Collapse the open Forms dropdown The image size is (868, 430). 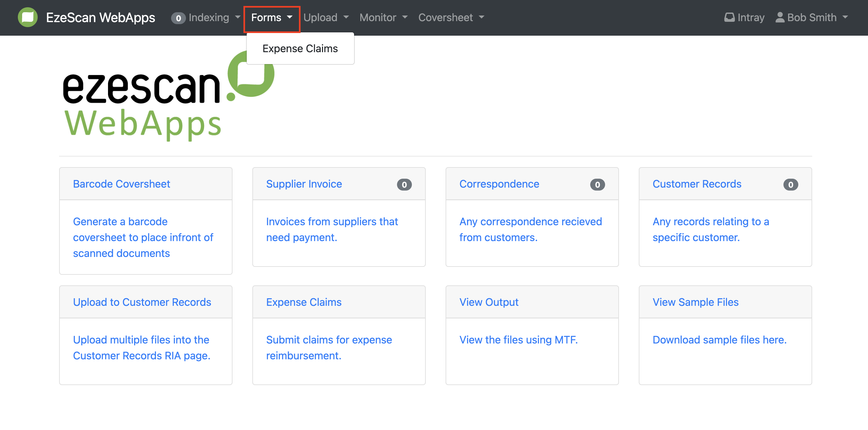(x=271, y=17)
